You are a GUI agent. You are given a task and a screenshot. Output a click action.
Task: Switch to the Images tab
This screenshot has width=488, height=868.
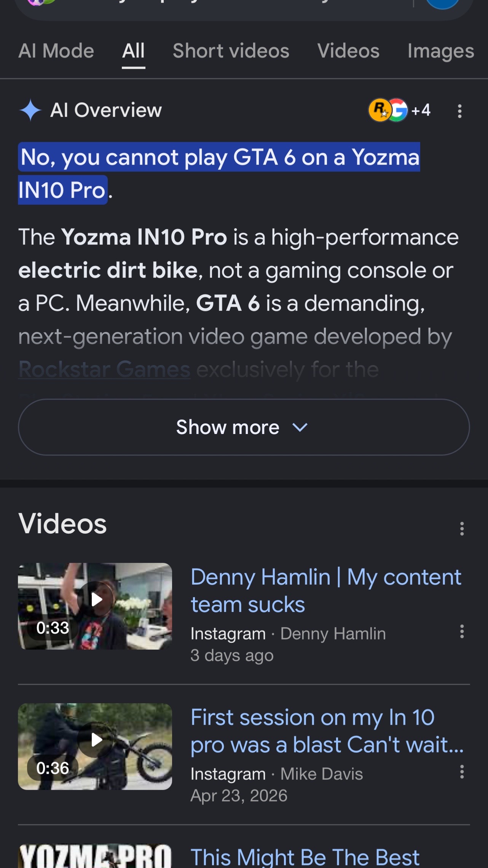[441, 51]
